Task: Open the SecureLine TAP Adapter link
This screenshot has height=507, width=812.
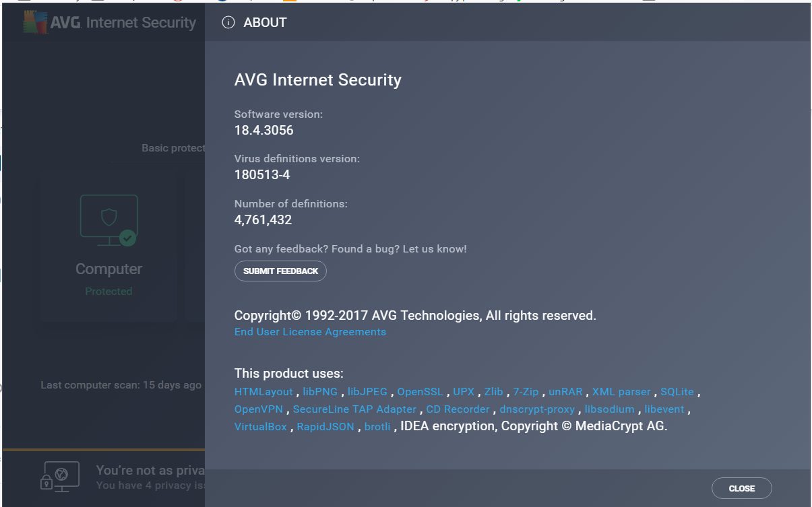Action: click(x=354, y=409)
